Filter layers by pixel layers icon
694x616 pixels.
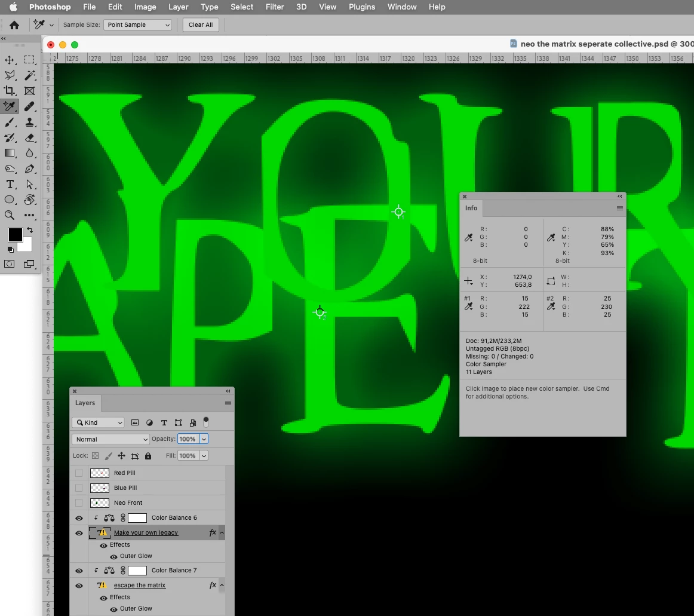[135, 422]
